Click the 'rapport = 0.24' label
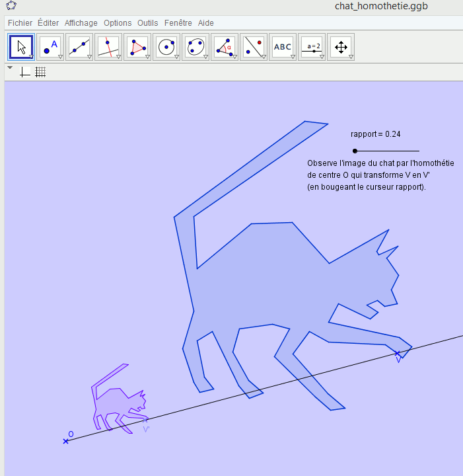This screenshot has height=476, width=463. (375, 134)
